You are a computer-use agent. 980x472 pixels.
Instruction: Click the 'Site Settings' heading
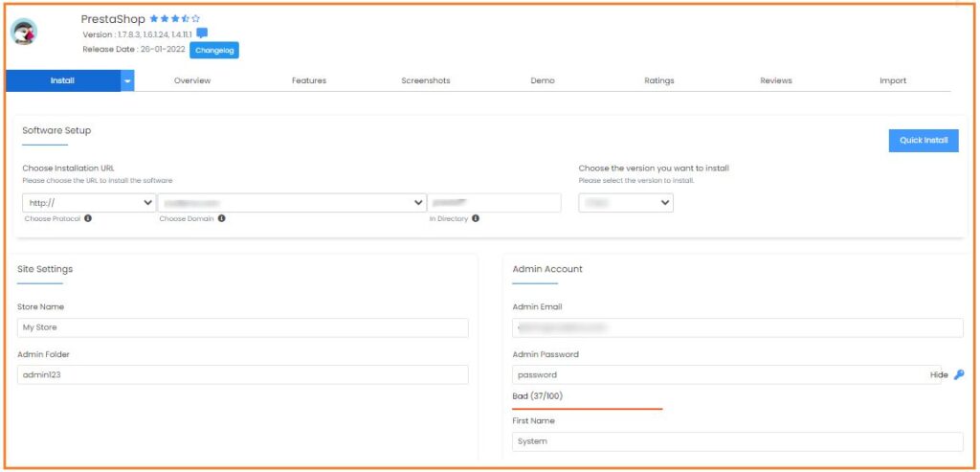(45, 269)
